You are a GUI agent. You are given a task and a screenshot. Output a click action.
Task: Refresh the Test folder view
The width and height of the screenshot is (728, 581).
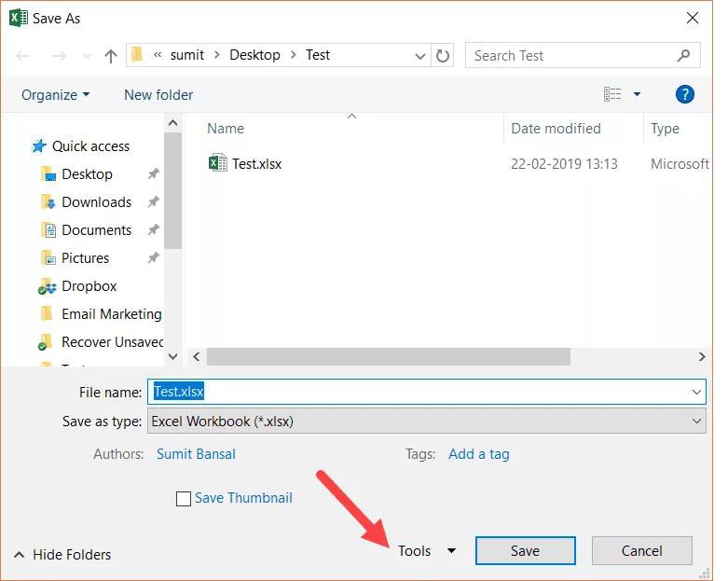pyautogui.click(x=443, y=56)
